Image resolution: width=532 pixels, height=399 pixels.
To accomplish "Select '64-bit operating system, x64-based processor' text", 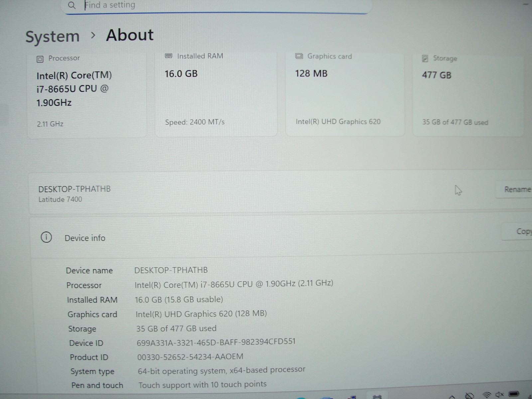I will coord(221,370).
